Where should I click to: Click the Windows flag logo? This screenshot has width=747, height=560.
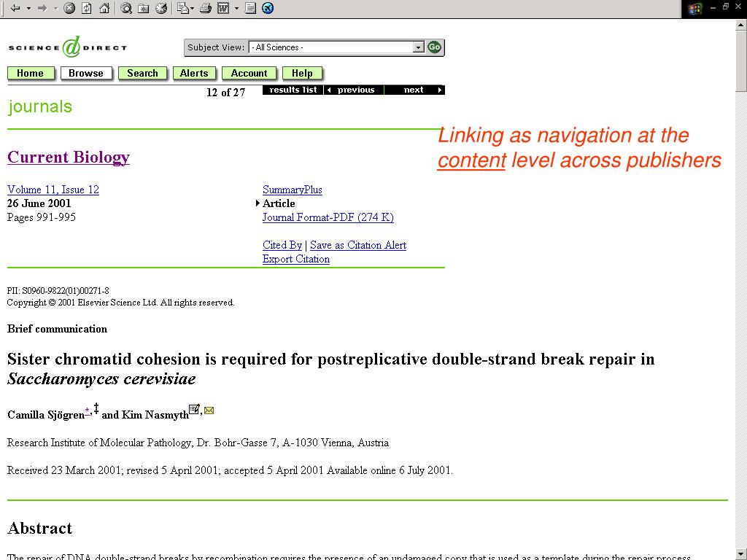[x=694, y=8]
